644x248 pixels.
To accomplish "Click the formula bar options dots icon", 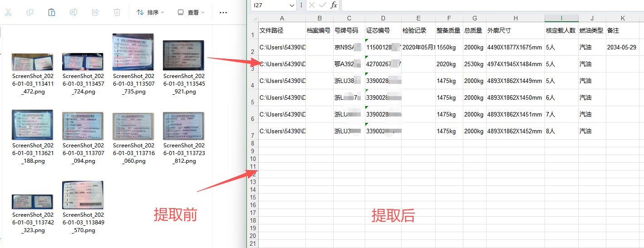I will point(301,5).
